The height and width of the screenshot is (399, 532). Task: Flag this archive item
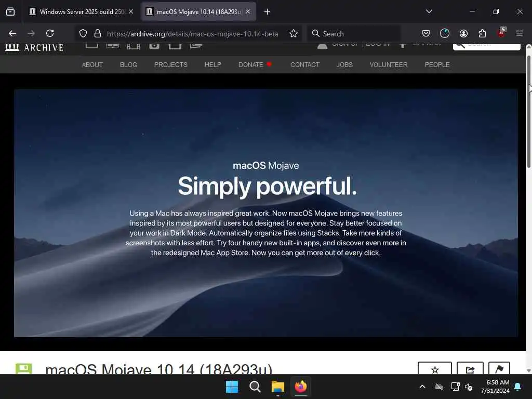[x=499, y=368]
